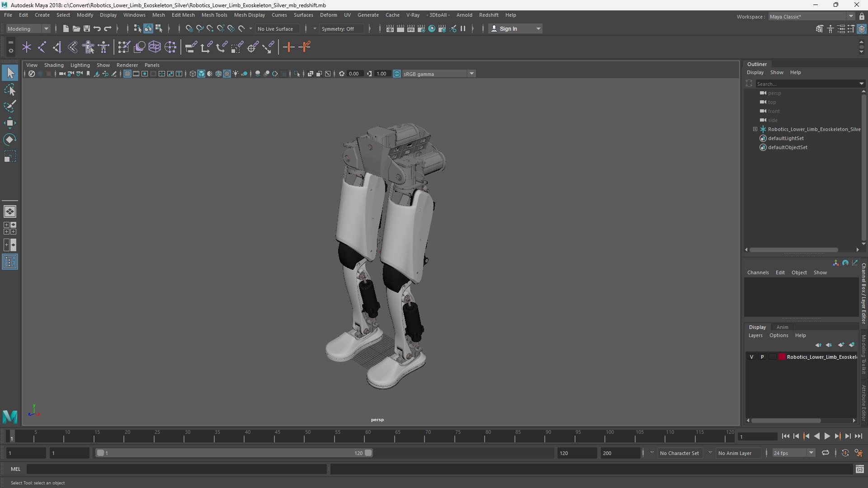Click the Open Scene folder icon

point(76,28)
